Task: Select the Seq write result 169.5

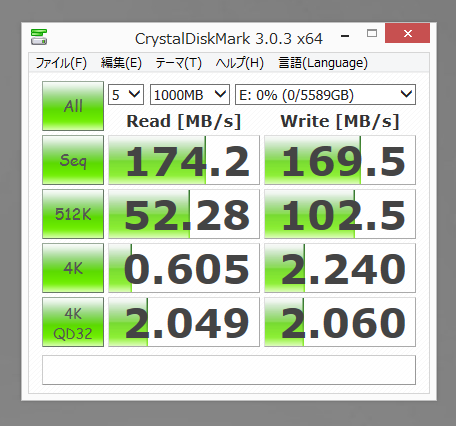Action: tap(340, 160)
